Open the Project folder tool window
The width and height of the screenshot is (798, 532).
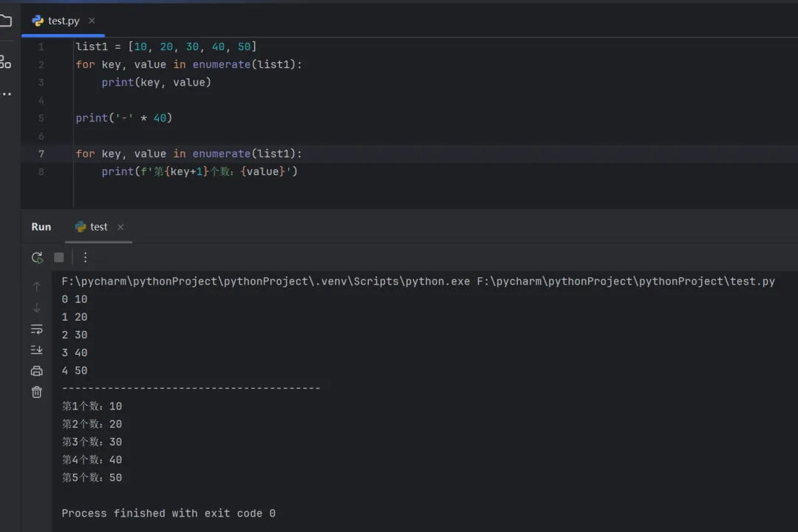click(6, 21)
